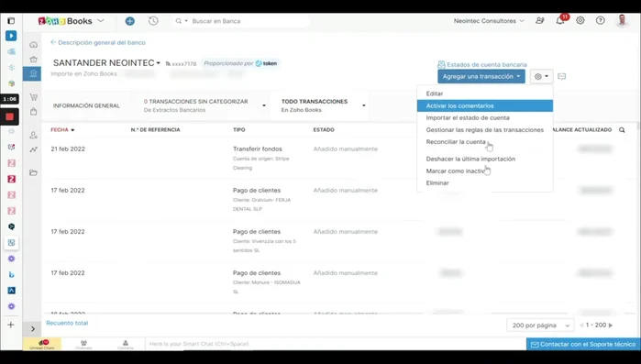Click the blue quick create plus icon
This screenshot has width=641, height=364.
(x=130, y=21)
